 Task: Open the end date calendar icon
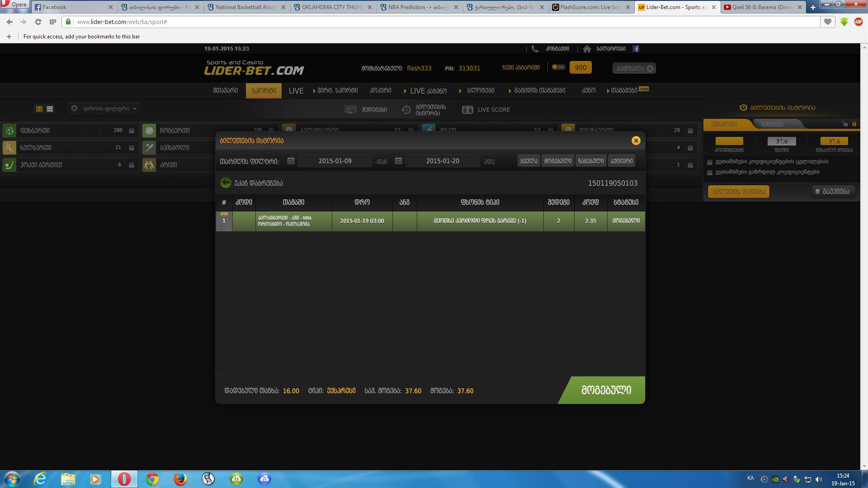[398, 161]
